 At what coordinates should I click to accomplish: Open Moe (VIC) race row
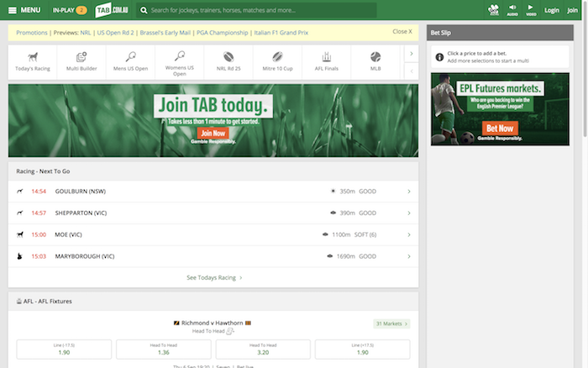pyautogui.click(x=213, y=234)
